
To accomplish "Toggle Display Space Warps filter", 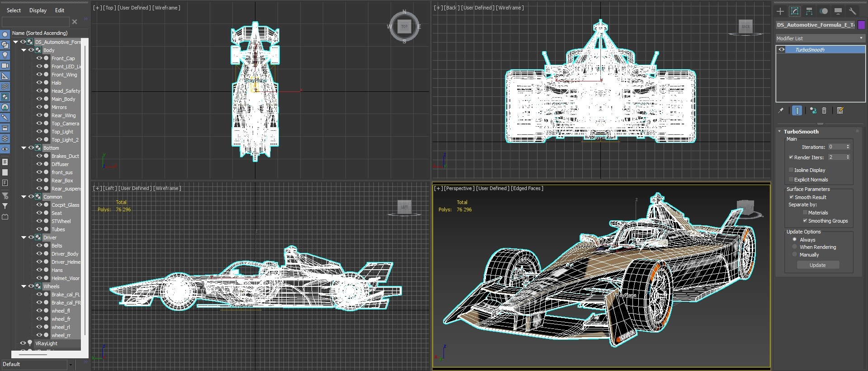I will tap(5, 86).
